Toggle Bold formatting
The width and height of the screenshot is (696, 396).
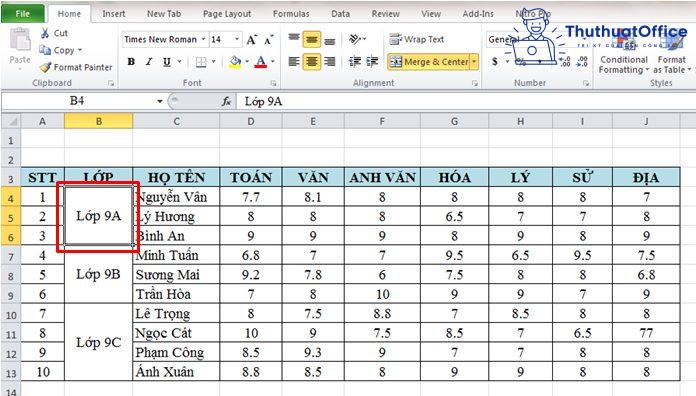[131, 62]
